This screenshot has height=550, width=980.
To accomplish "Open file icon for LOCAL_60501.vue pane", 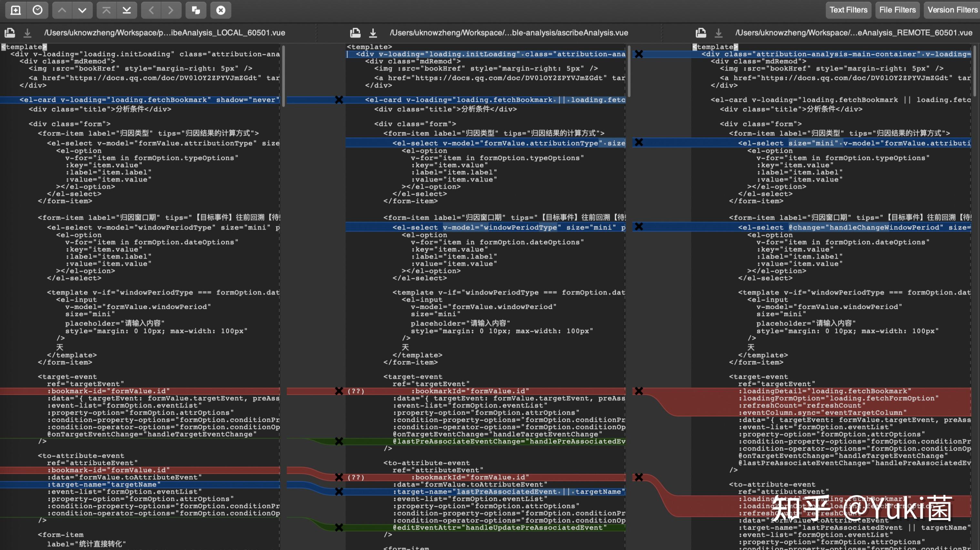I will 10,33.
